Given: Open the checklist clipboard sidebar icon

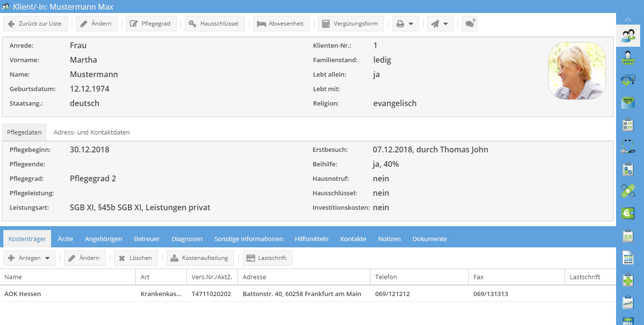Looking at the screenshot, I should click(x=628, y=124).
